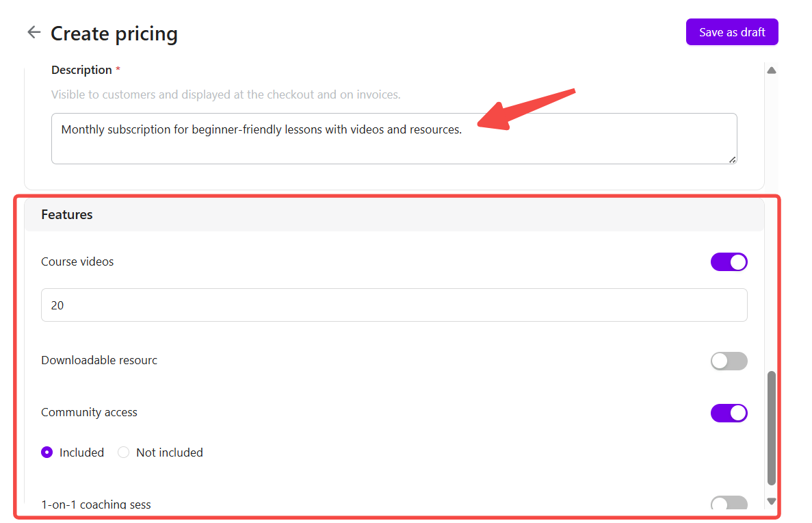812x523 pixels.
Task: Click the Create pricing page heading
Action: tap(114, 34)
